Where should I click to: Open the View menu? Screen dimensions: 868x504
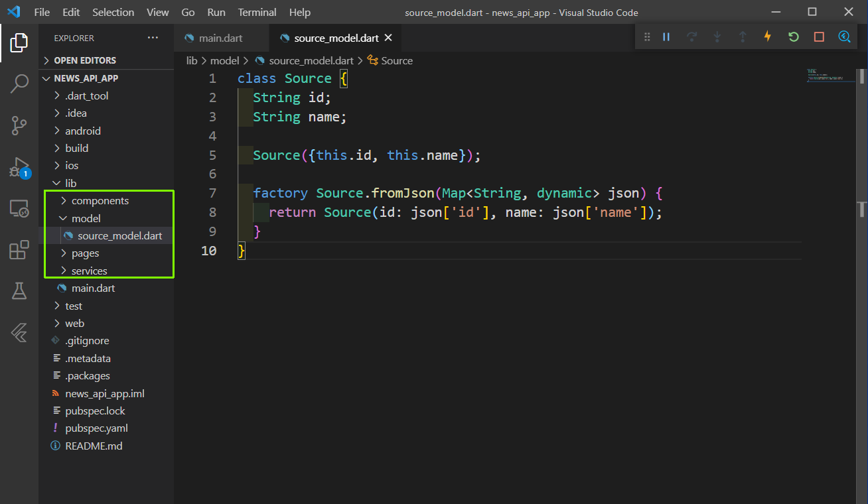click(158, 12)
